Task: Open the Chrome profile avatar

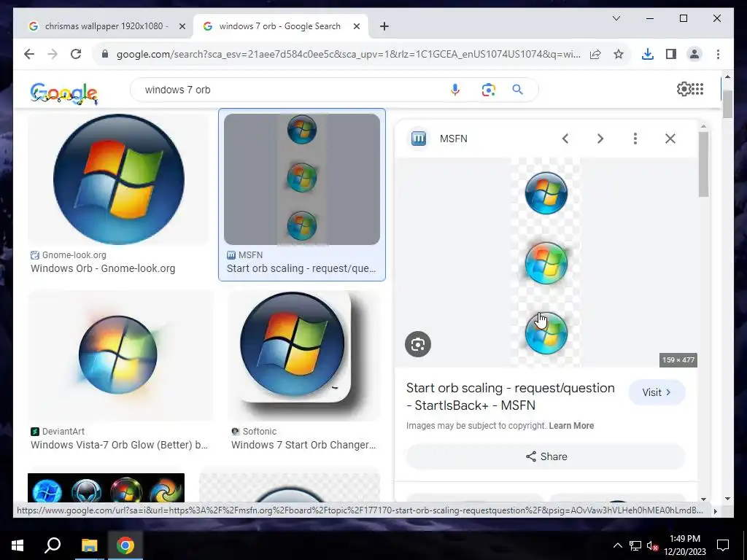Action: (694, 54)
